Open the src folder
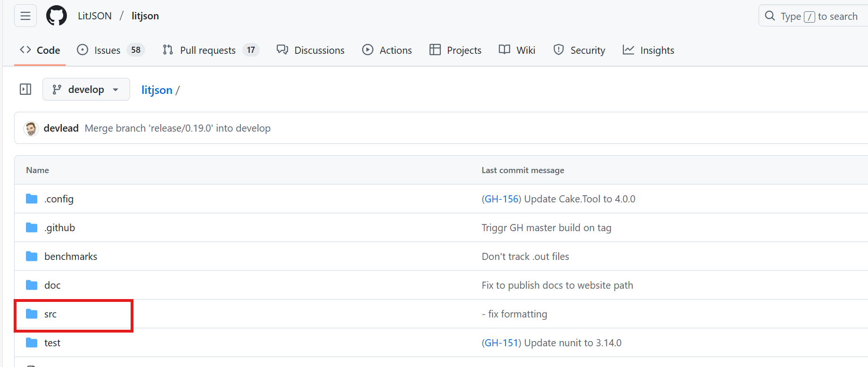Screen dimensions: 868x367 tap(50, 314)
